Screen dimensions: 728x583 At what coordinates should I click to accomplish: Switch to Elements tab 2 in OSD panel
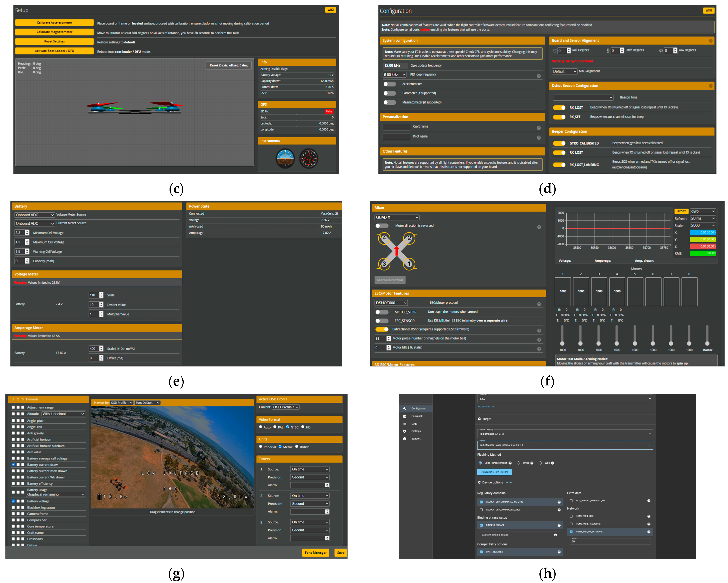tap(18, 399)
